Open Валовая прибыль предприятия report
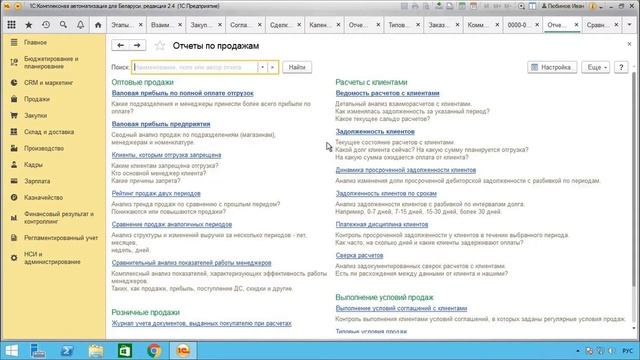640x360 pixels. pos(161,124)
